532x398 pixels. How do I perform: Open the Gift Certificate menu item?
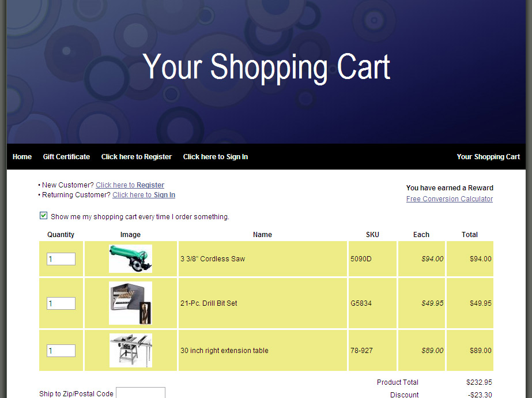tap(66, 157)
